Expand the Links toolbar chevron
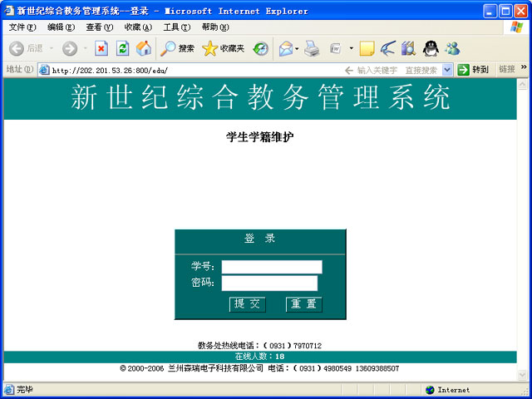 point(524,67)
